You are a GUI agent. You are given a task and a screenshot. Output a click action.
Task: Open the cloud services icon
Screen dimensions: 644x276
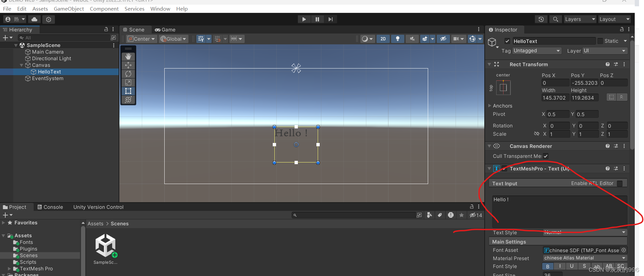coord(34,19)
